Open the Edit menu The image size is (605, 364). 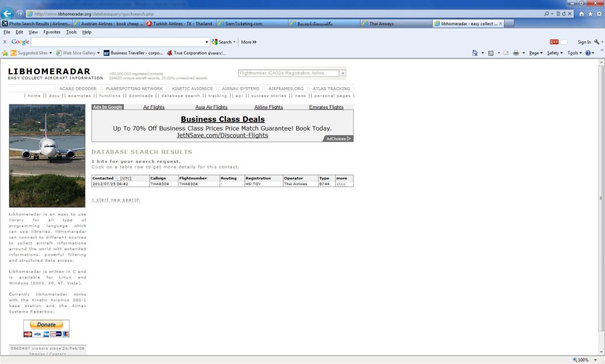click(19, 32)
